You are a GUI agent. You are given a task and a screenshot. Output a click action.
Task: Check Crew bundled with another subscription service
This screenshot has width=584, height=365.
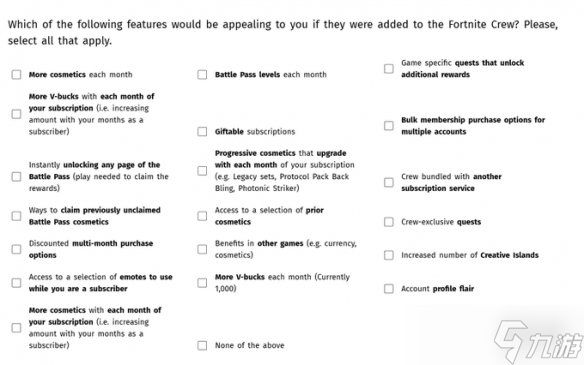[389, 182]
